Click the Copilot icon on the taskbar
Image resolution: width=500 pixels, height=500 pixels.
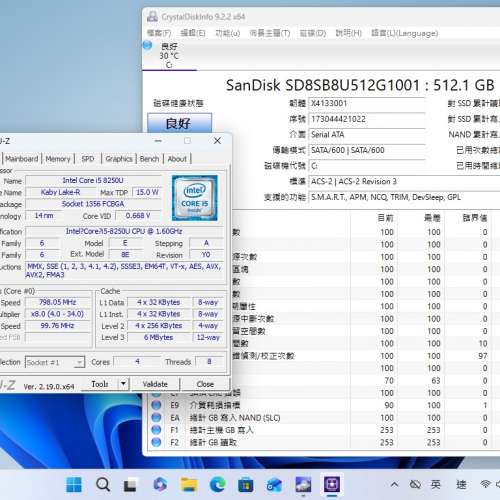(160, 484)
